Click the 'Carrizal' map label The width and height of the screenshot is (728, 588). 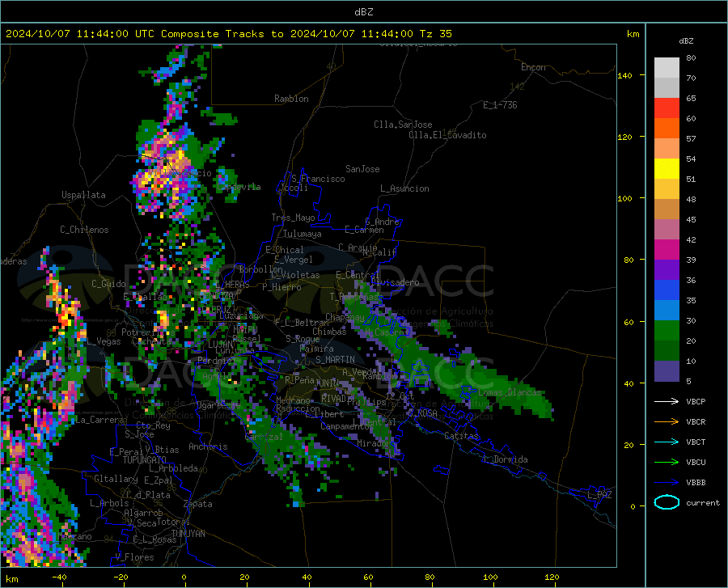[x=263, y=437]
